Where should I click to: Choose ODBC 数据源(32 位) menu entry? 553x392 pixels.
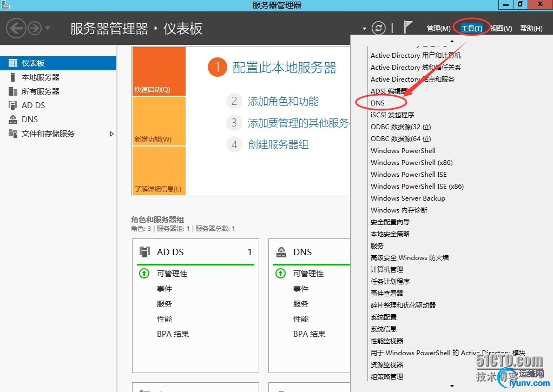400,127
